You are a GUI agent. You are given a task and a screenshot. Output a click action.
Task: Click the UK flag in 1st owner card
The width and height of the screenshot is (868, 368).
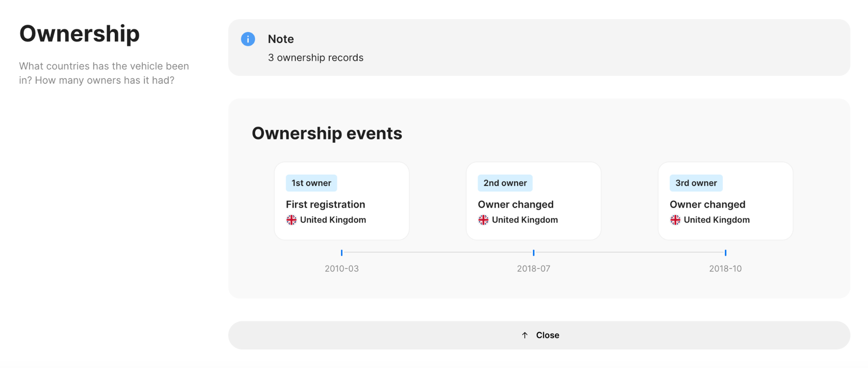pyautogui.click(x=291, y=220)
